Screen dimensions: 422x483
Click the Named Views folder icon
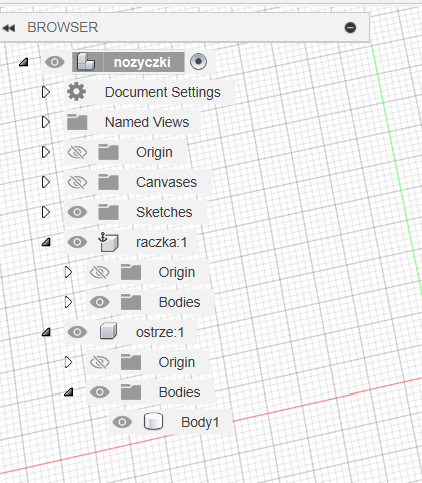click(77, 122)
